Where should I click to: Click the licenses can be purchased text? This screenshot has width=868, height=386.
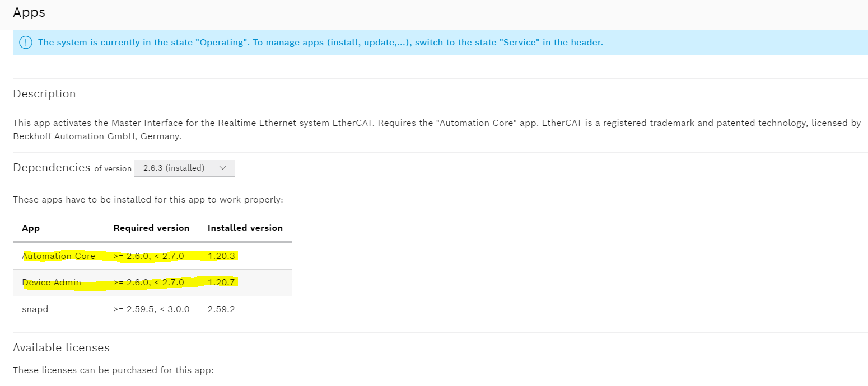coord(113,370)
